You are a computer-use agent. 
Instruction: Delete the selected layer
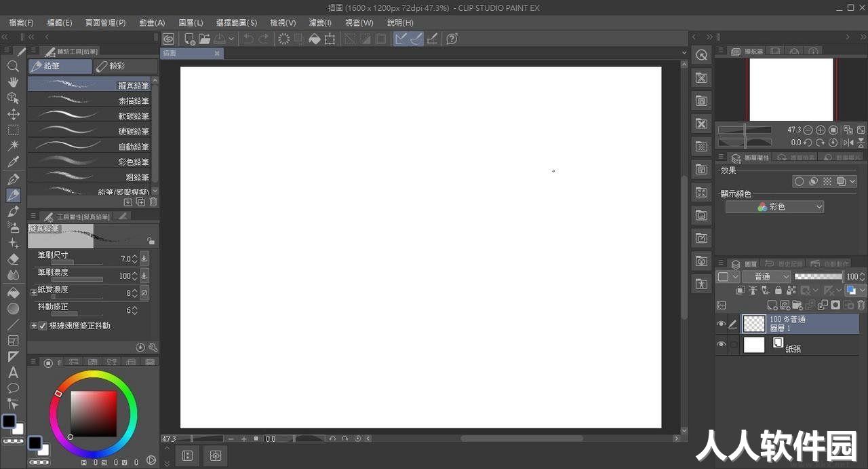pos(861,305)
